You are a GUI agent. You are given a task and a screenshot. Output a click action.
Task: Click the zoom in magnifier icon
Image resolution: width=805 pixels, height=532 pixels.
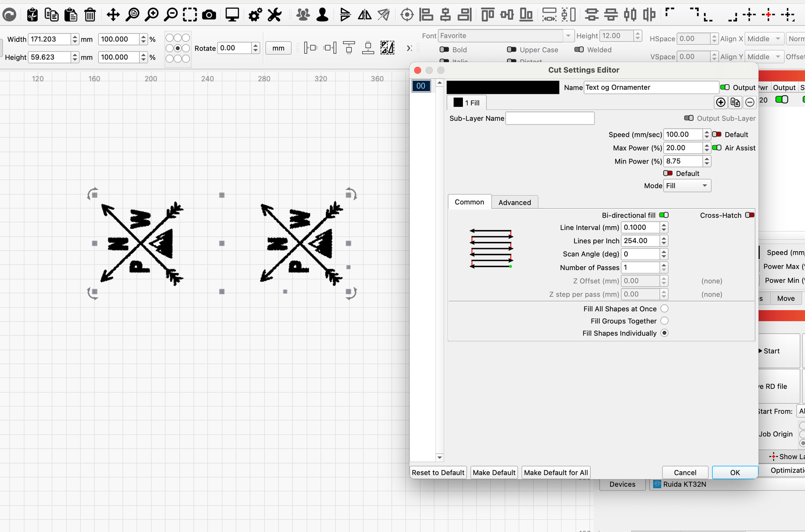[151, 15]
